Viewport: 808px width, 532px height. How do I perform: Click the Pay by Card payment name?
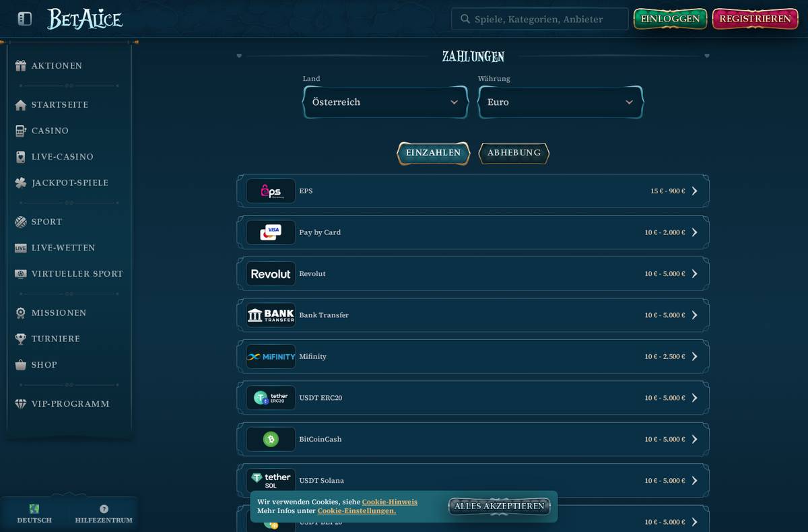tap(320, 232)
